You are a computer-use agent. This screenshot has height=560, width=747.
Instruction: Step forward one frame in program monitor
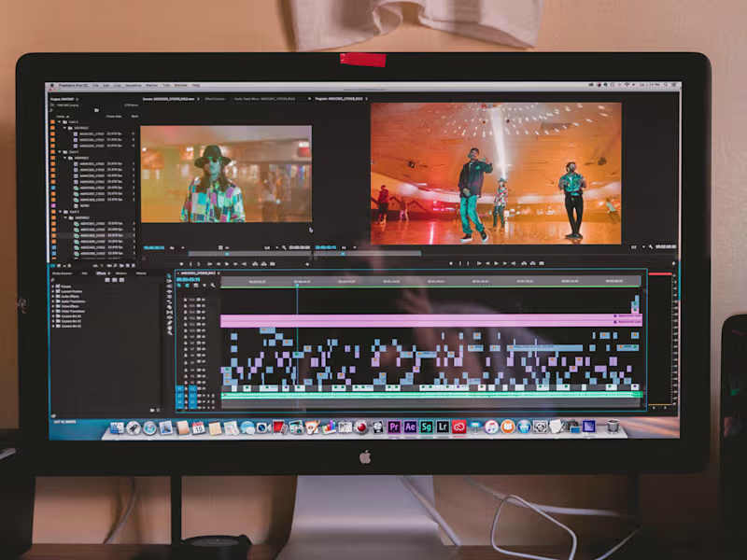click(x=504, y=263)
